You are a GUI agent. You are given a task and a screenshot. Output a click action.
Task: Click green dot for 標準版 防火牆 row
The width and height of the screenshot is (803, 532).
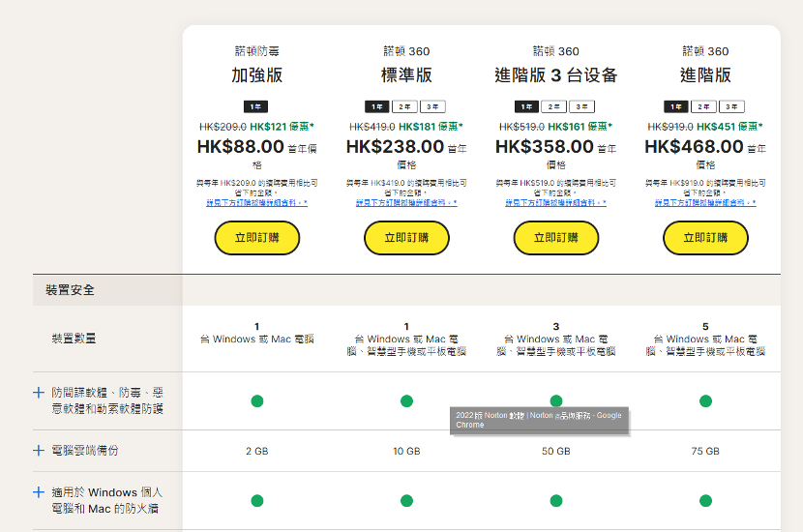pos(406,500)
